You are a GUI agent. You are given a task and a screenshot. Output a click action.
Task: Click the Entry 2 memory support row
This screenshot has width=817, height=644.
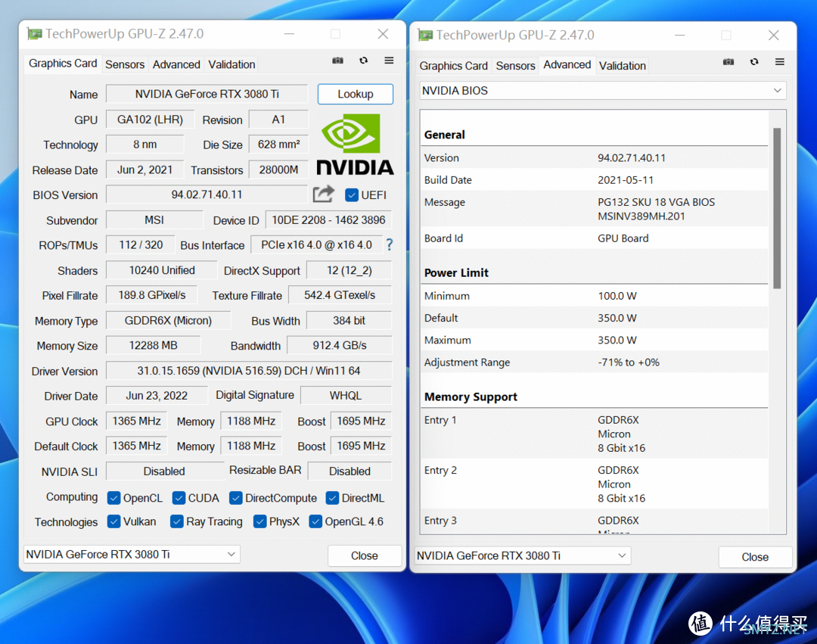pyautogui.click(x=594, y=484)
